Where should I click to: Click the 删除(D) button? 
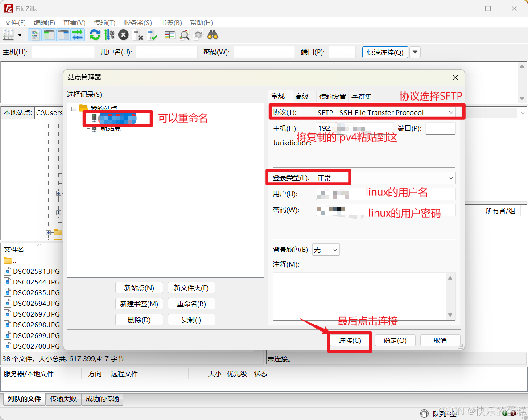139,320
